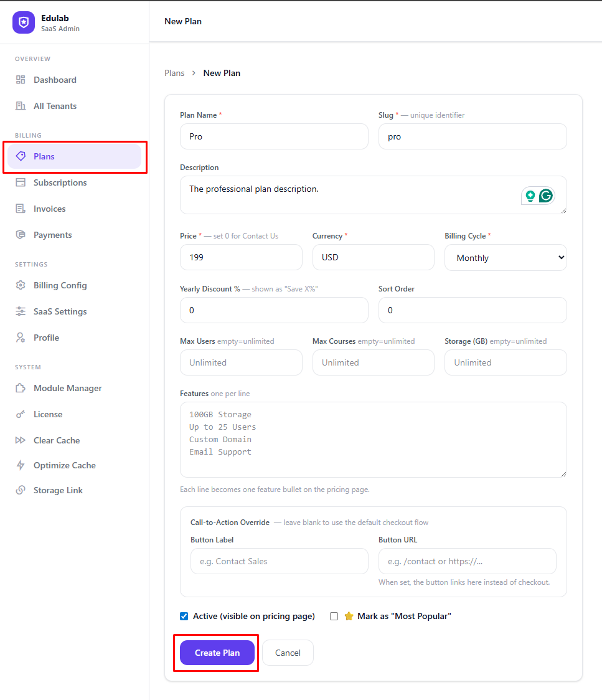Open the Module Manager
Screen dimensions: 602x700
click(x=67, y=388)
